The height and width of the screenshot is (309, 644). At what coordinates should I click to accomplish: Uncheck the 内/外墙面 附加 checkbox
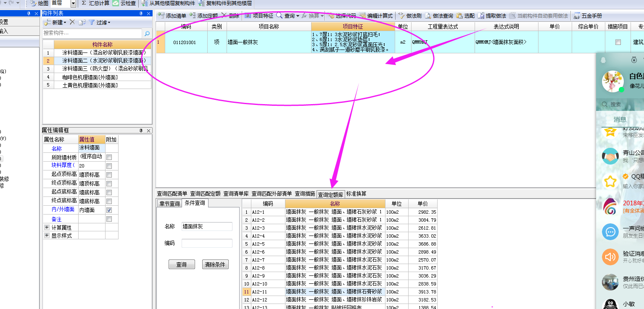[109, 210]
